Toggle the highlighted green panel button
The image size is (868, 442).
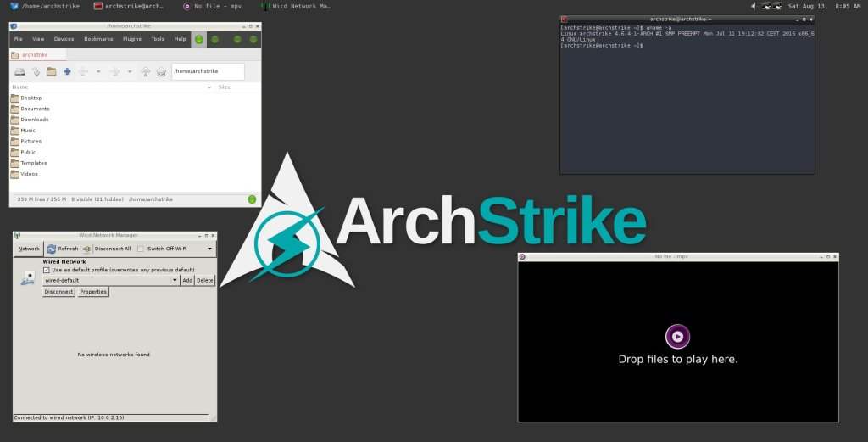(198, 39)
